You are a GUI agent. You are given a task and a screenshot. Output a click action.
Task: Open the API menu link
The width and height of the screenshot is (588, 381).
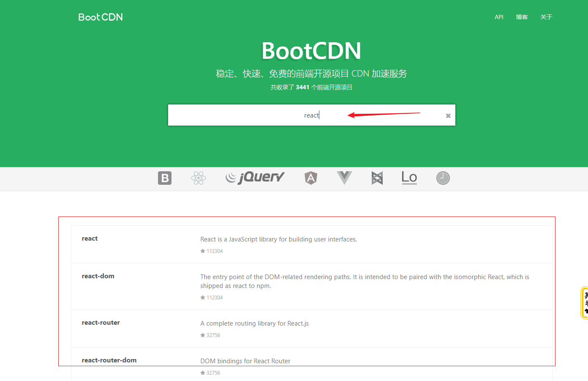pyautogui.click(x=499, y=17)
